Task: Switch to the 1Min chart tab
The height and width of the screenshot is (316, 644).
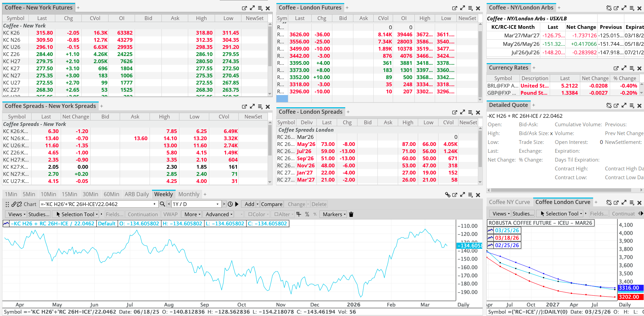Action: point(11,194)
